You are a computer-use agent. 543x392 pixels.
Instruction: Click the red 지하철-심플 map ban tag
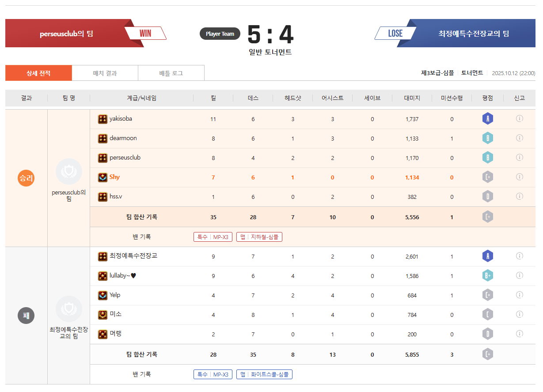(259, 237)
